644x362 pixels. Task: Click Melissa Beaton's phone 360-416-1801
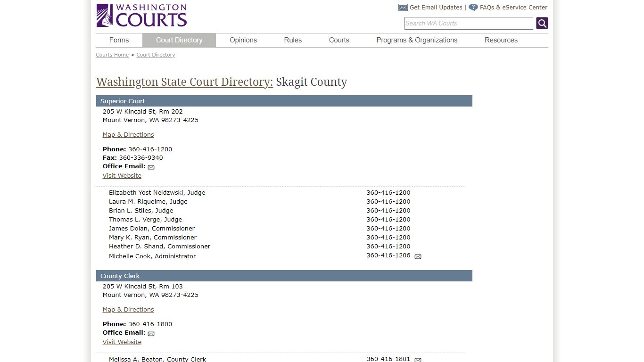point(388,359)
